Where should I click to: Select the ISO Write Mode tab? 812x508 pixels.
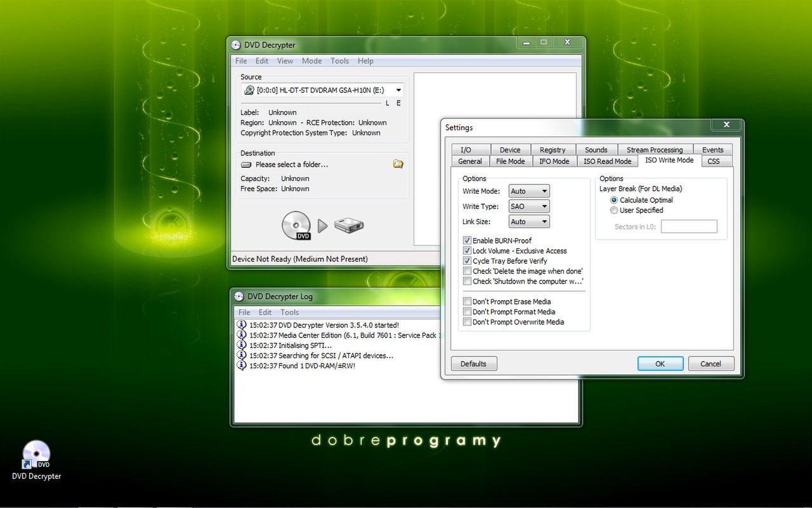[x=669, y=160]
